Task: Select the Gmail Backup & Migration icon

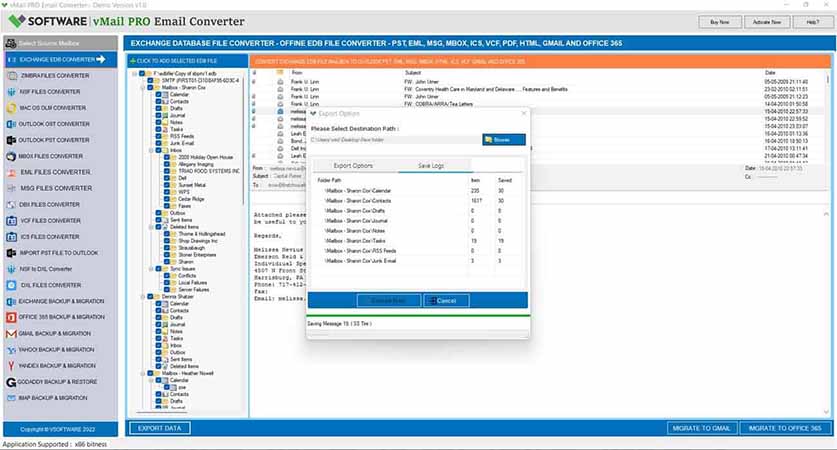Action: pyautogui.click(x=12, y=334)
